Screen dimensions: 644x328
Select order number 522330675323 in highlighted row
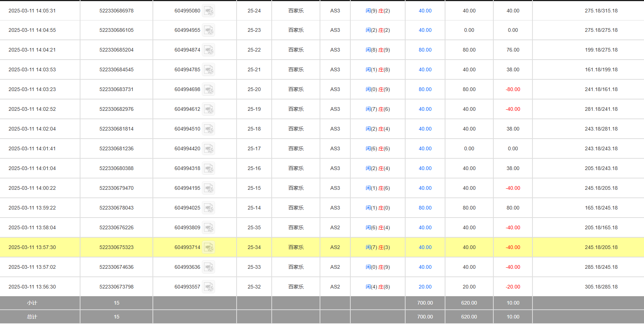pyautogui.click(x=116, y=248)
